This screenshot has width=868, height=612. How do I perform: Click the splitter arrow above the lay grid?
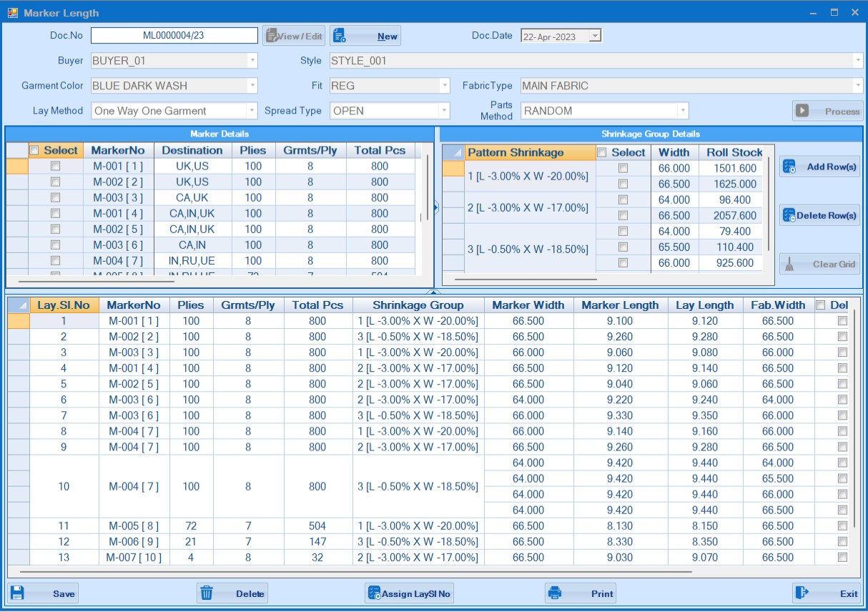(x=433, y=292)
